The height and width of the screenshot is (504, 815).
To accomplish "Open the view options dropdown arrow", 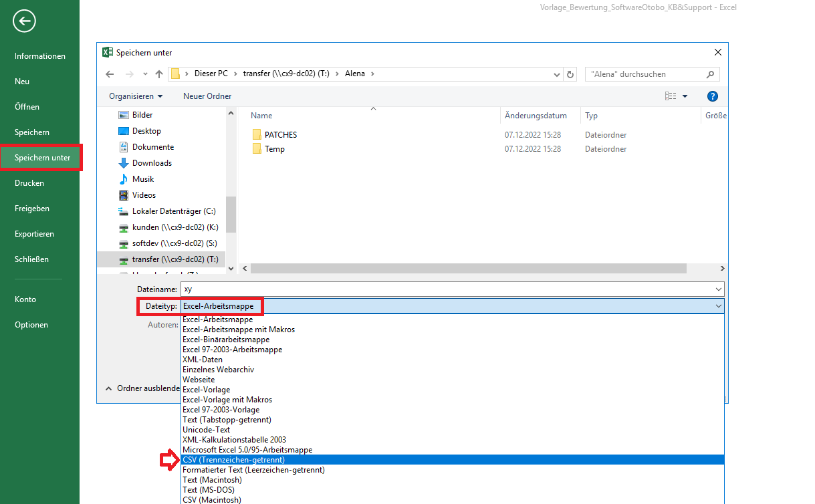I will (x=685, y=97).
